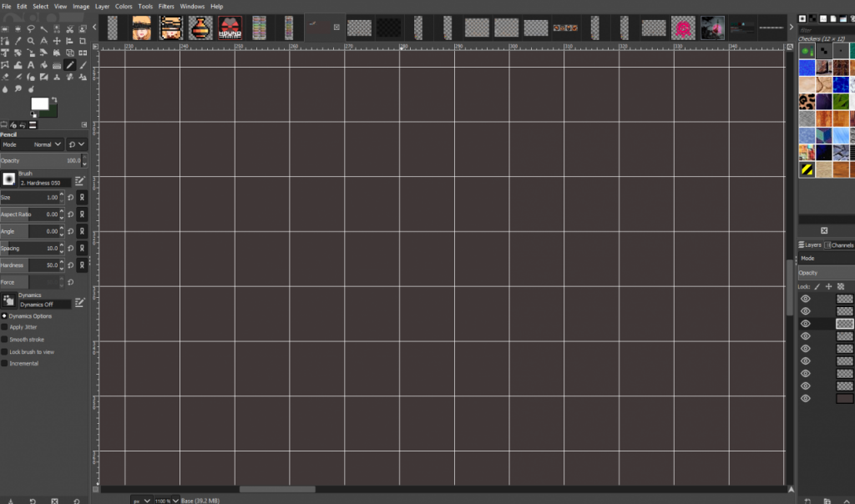Viewport: 855px width, 504px height.
Task: Select the Fuzzy Select tool
Action: point(43,28)
